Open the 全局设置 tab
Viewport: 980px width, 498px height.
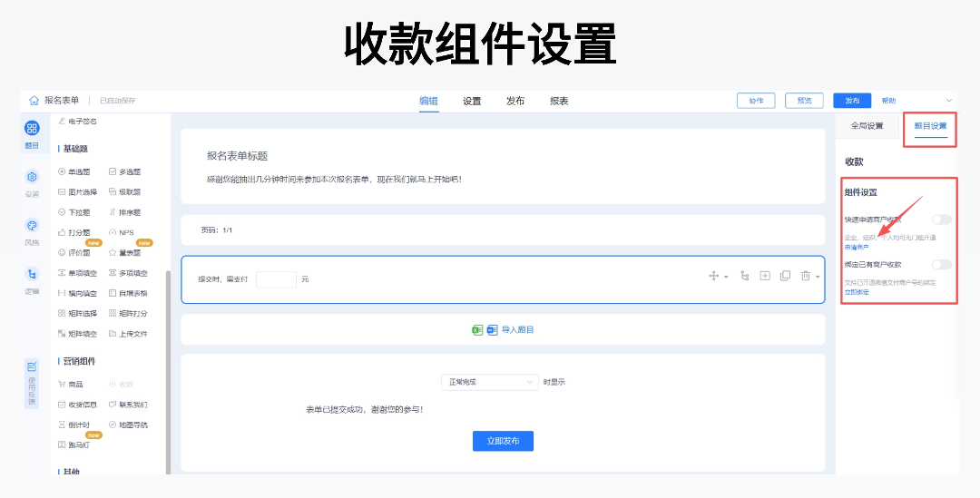point(867,125)
